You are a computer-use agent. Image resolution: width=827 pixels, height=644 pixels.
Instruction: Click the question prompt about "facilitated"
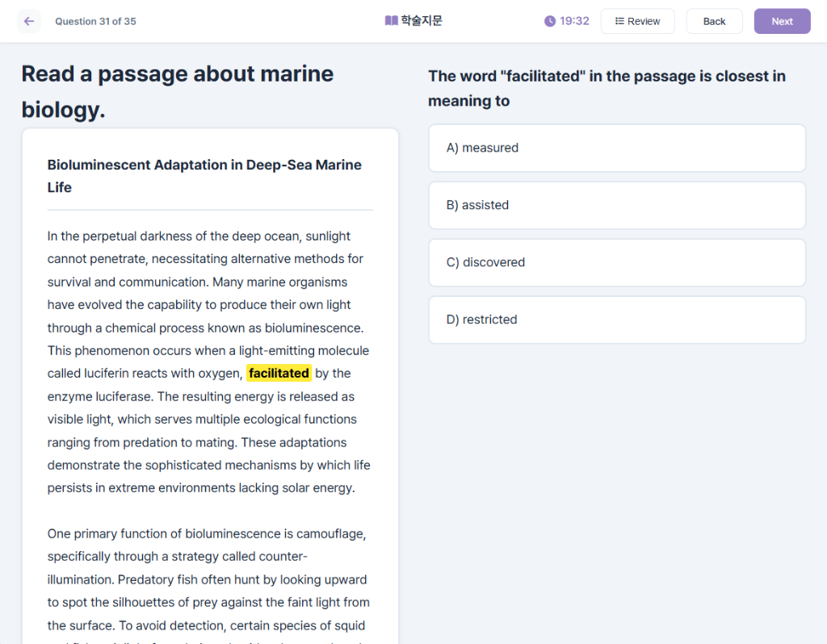click(x=607, y=88)
